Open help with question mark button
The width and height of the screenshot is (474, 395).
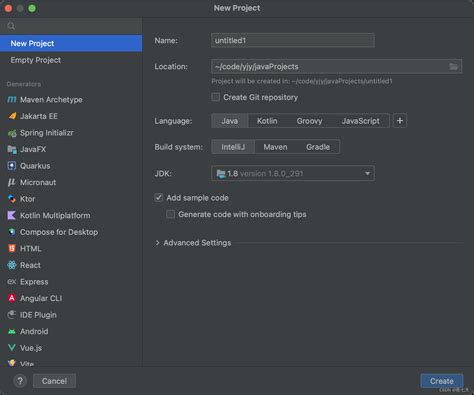[20, 381]
